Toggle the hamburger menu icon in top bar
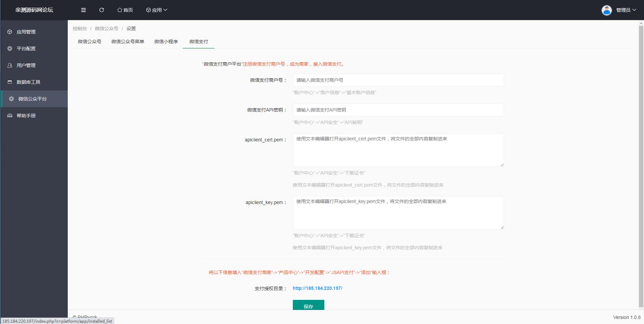 tap(83, 10)
